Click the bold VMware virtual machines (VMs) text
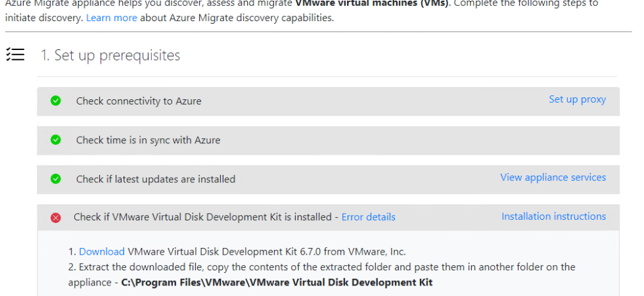Screen dimensions: 644x296 coord(372,4)
